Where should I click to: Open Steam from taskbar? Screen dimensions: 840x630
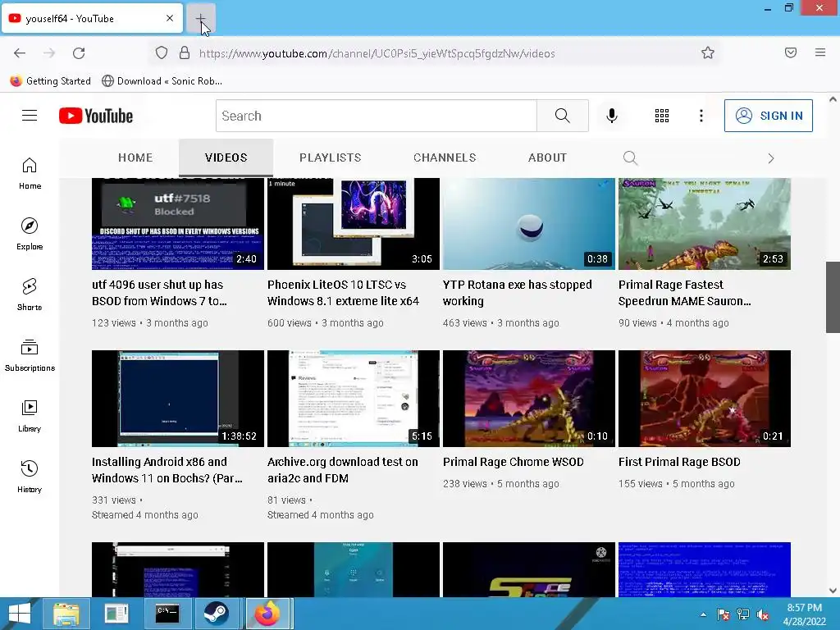point(216,614)
